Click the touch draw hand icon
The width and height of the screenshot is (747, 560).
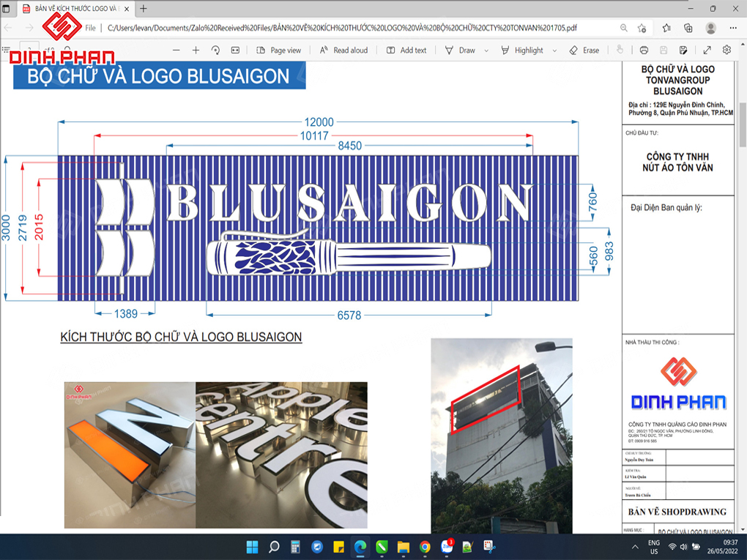(x=620, y=50)
